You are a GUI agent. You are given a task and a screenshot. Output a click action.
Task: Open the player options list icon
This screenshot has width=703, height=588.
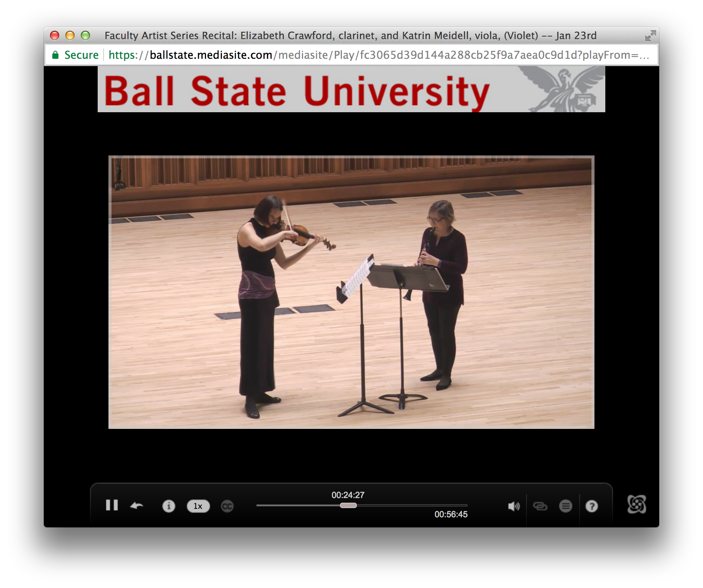[x=565, y=506]
